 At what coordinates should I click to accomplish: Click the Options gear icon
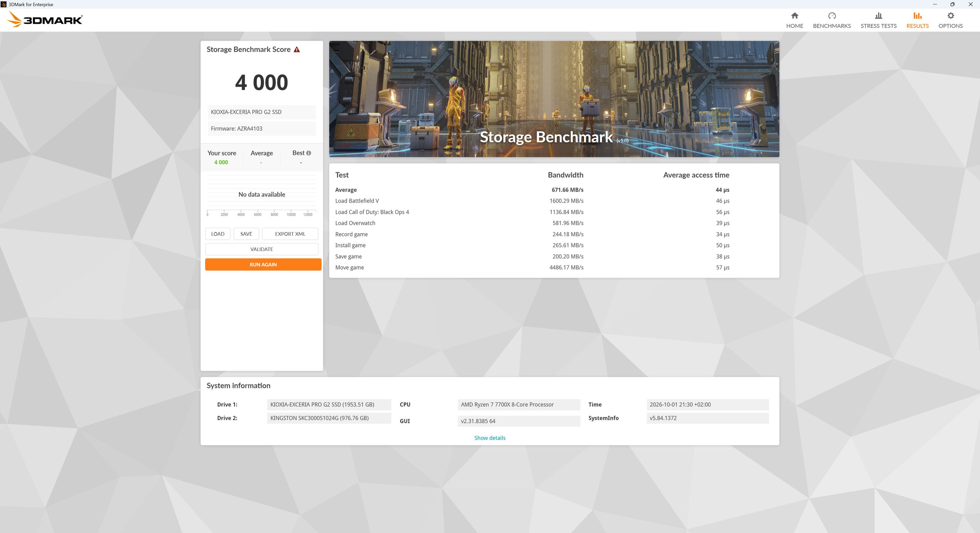(x=951, y=16)
